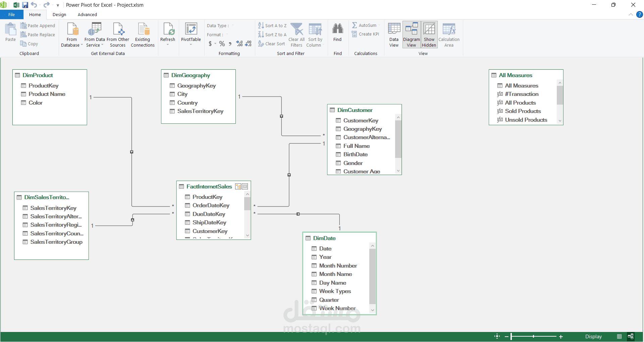This screenshot has height=342, width=644.
Task: Expand the Refresh dropdown arrow
Action: tap(168, 44)
